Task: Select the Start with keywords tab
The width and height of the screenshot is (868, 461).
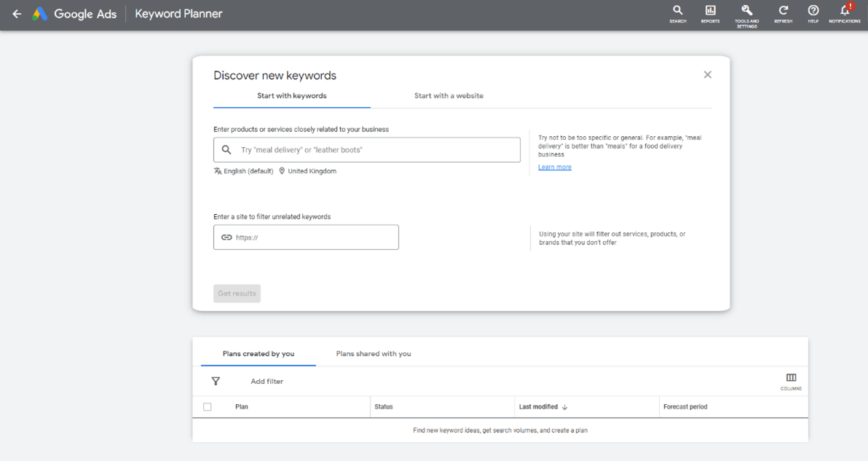Action: click(292, 95)
